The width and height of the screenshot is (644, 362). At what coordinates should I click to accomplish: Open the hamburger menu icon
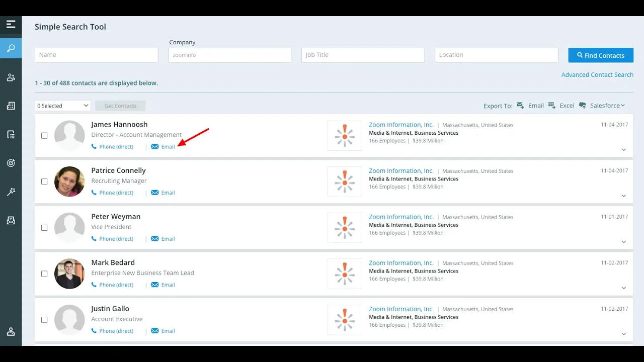click(x=11, y=24)
